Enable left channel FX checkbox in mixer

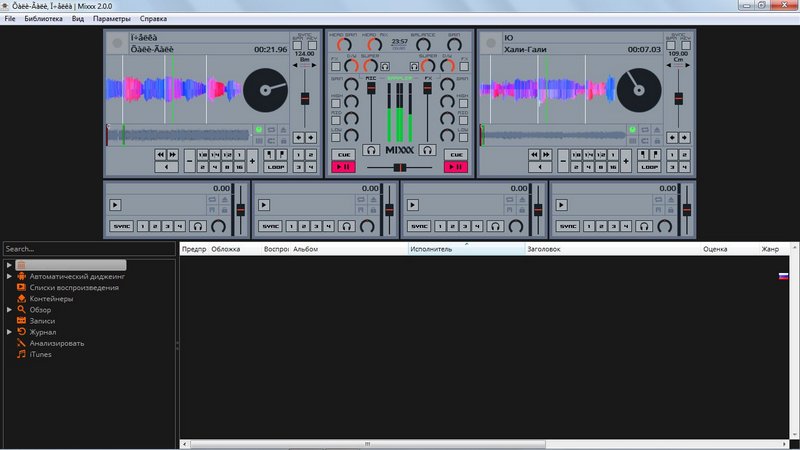click(x=336, y=66)
